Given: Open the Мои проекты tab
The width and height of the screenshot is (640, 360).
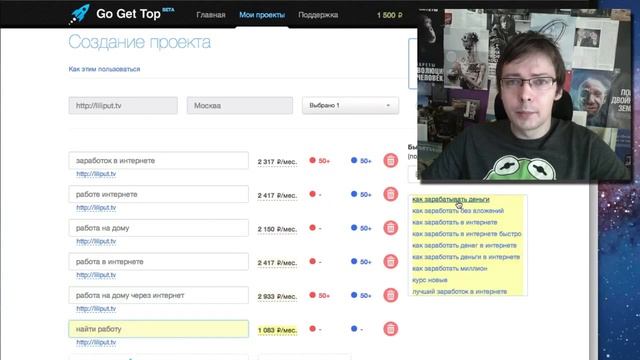Looking at the screenshot, I should tap(262, 15).
